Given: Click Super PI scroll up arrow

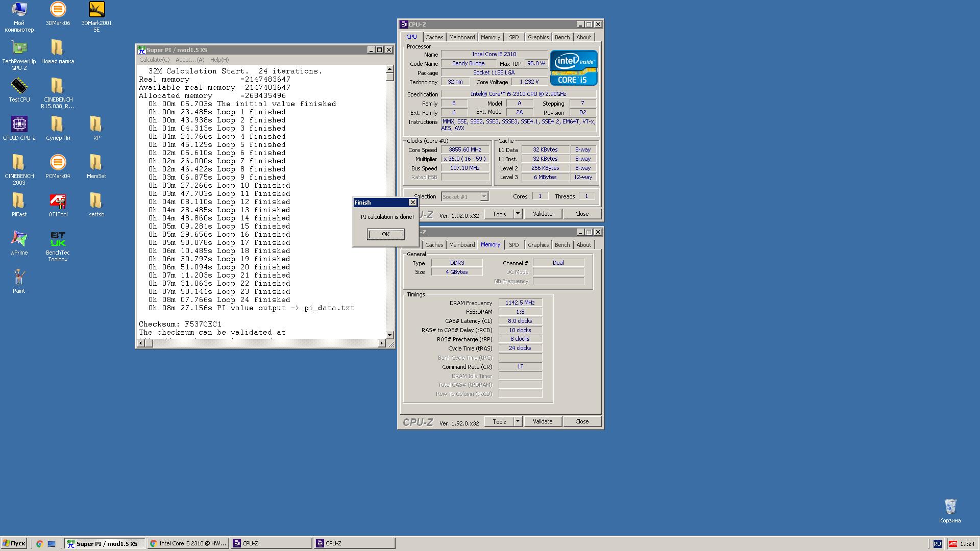Looking at the screenshot, I should (x=390, y=69).
